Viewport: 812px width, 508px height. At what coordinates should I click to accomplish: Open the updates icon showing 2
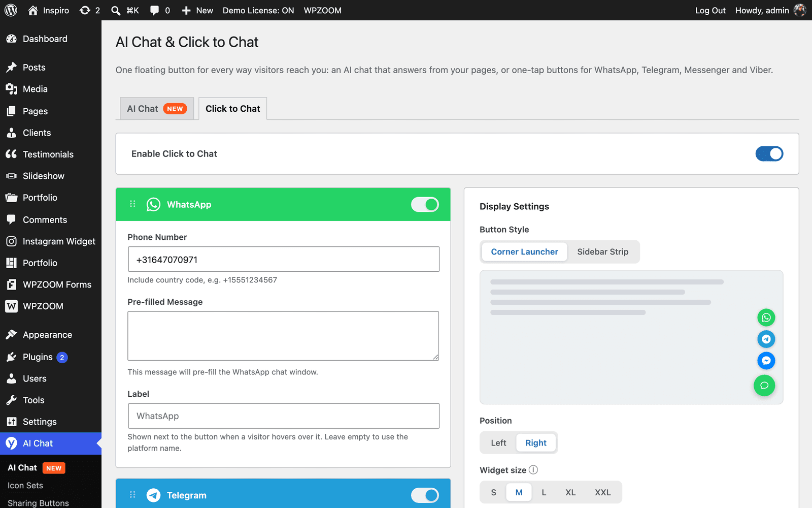[90, 10]
